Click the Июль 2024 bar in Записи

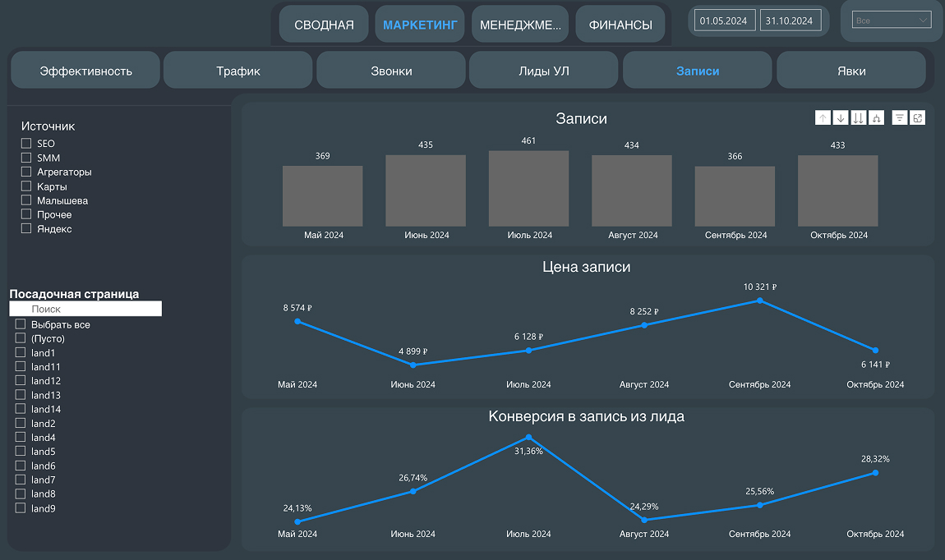pyautogui.click(x=528, y=188)
